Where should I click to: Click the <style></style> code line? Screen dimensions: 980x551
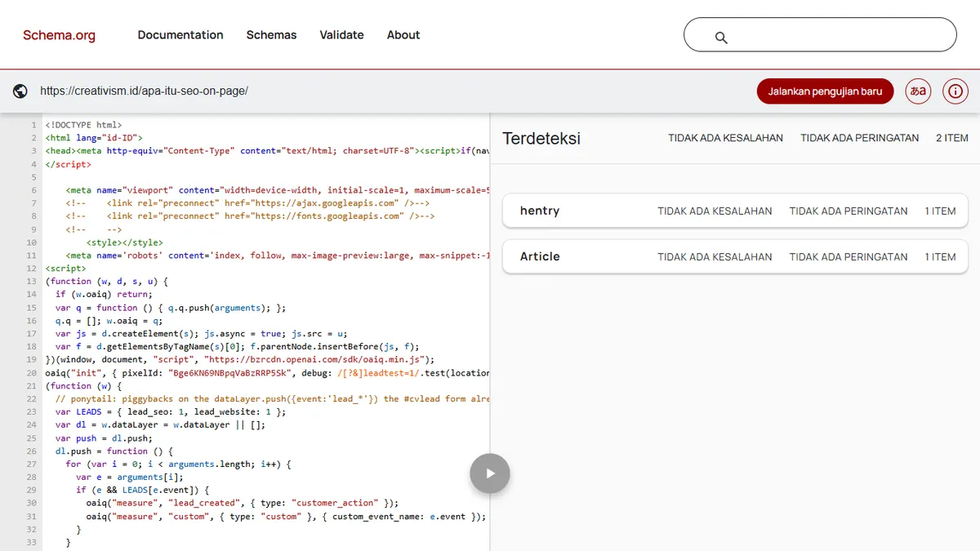click(125, 242)
